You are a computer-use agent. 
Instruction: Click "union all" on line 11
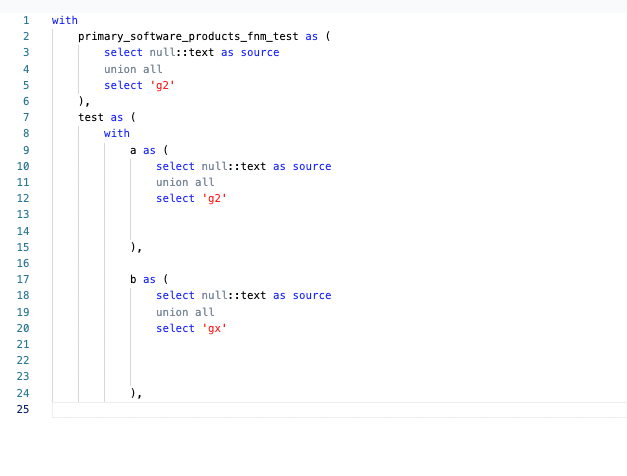coord(185,182)
